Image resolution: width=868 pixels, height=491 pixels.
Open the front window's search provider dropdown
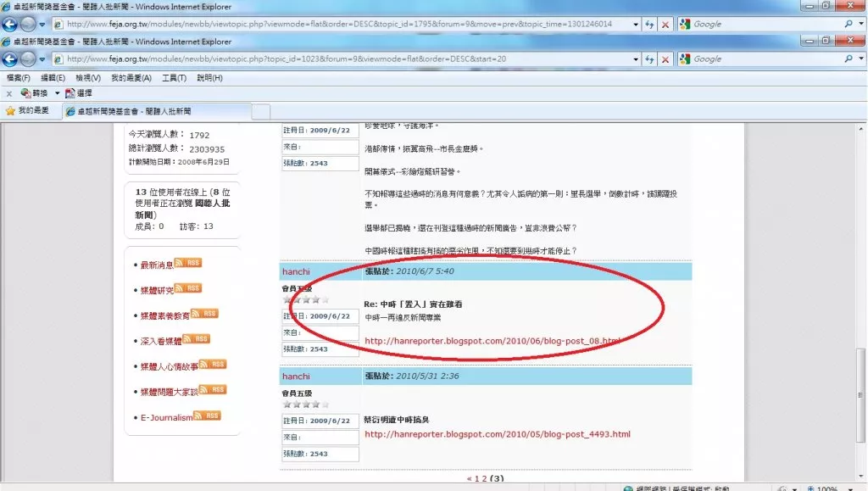tap(861, 59)
